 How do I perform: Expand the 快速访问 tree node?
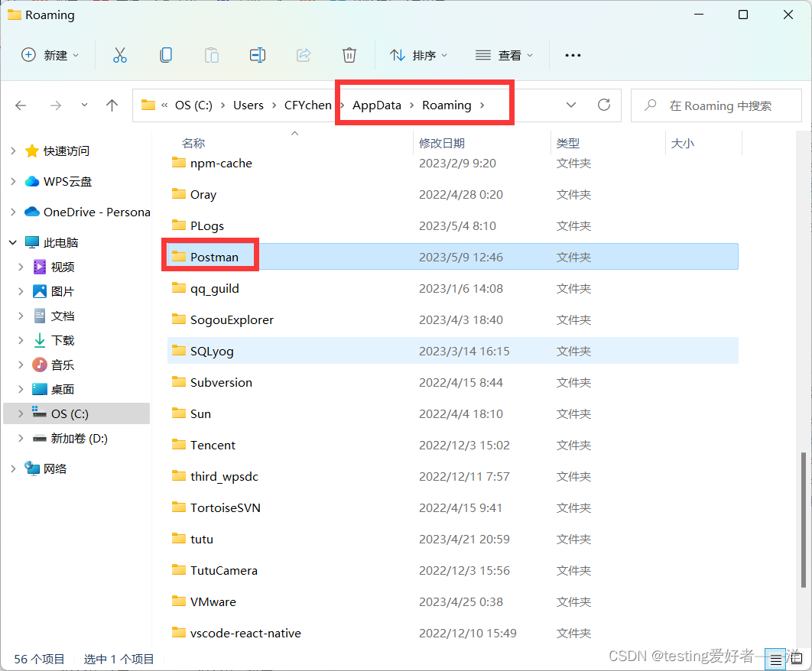[x=13, y=151]
